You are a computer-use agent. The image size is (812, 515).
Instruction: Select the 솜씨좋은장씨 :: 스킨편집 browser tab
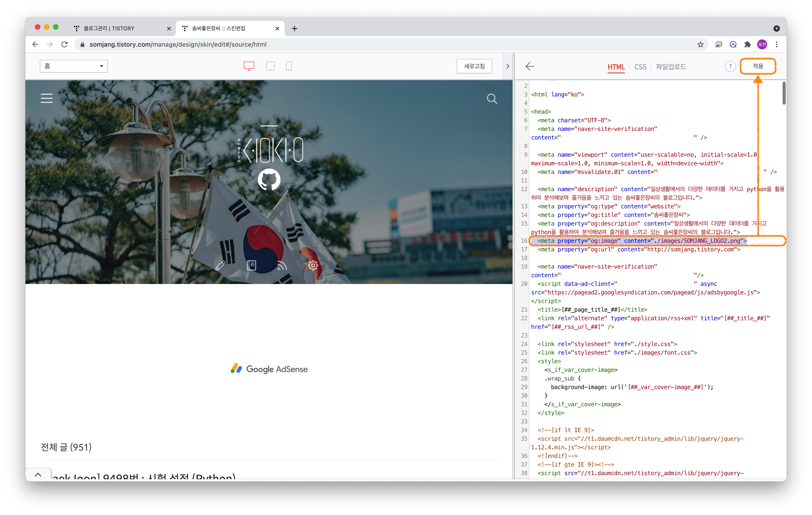tap(230, 29)
